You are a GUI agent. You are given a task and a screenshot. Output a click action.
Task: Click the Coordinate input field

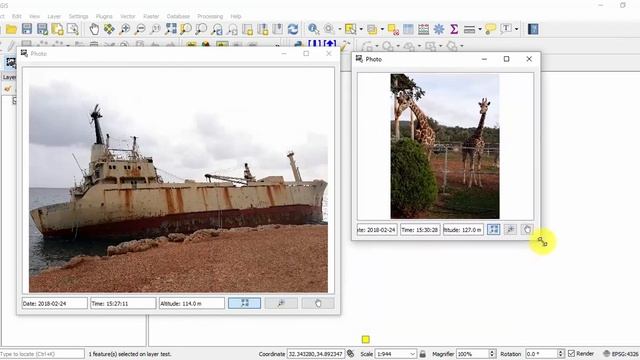coord(316,354)
